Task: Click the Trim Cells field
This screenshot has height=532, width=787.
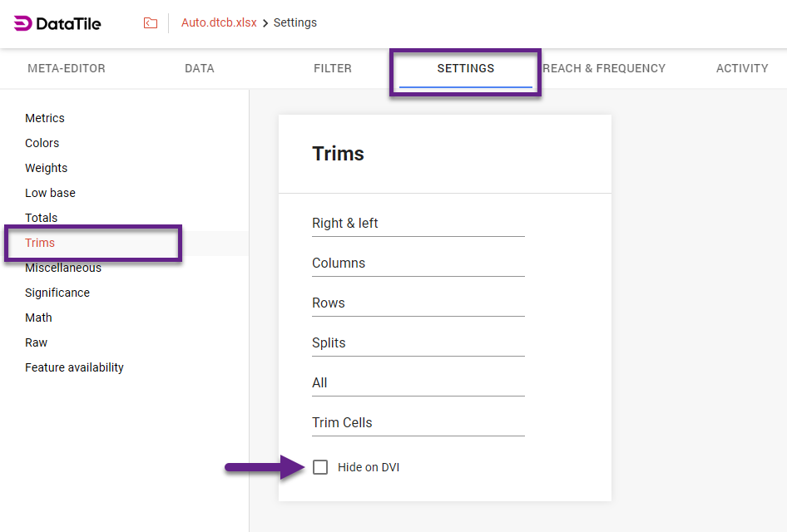Action: point(418,423)
